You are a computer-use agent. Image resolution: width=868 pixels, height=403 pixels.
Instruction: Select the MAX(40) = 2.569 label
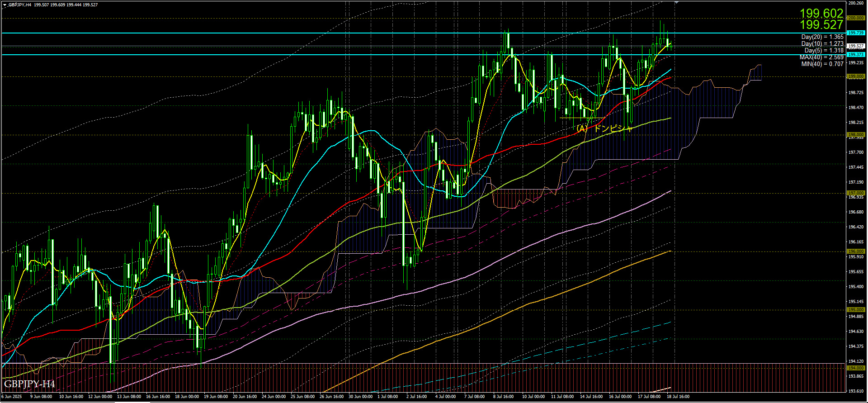[821, 57]
